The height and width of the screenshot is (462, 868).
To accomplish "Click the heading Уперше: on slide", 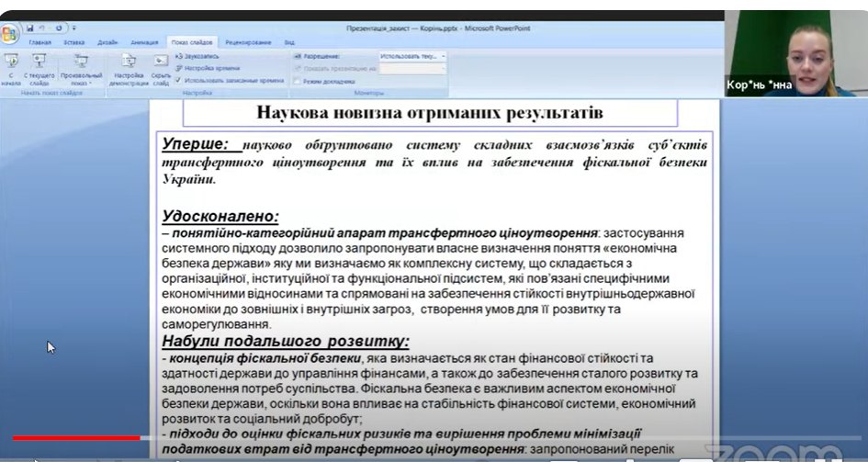I will 196,144.
